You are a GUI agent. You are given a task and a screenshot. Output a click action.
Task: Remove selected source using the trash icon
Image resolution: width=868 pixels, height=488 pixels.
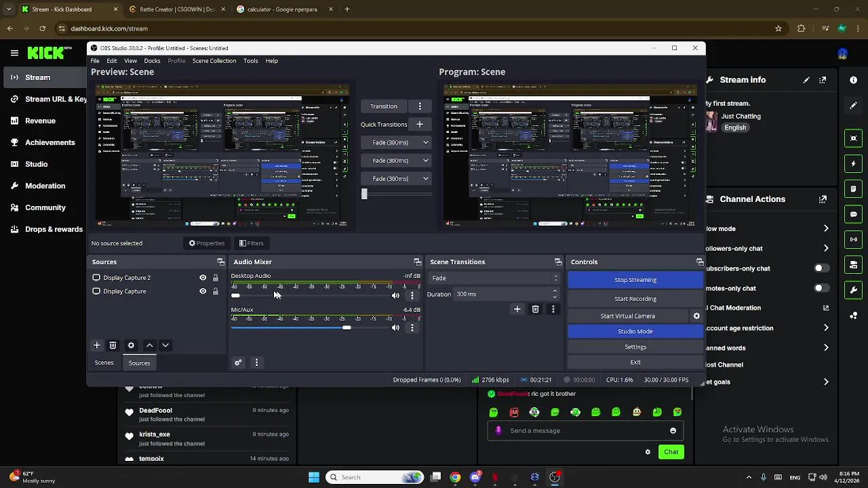[x=113, y=345]
